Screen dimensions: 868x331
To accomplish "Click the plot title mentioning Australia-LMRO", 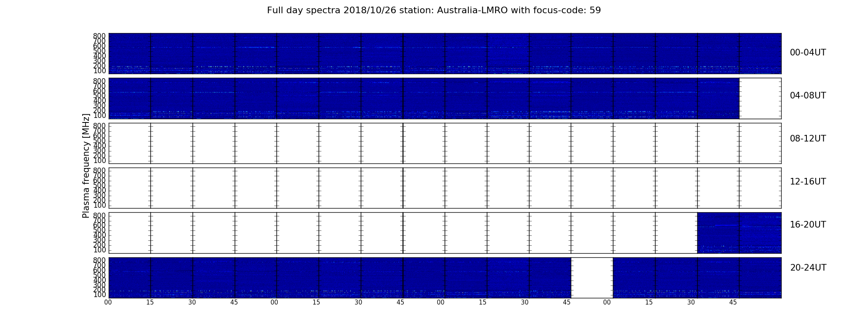I will pyautogui.click(x=434, y=10).
